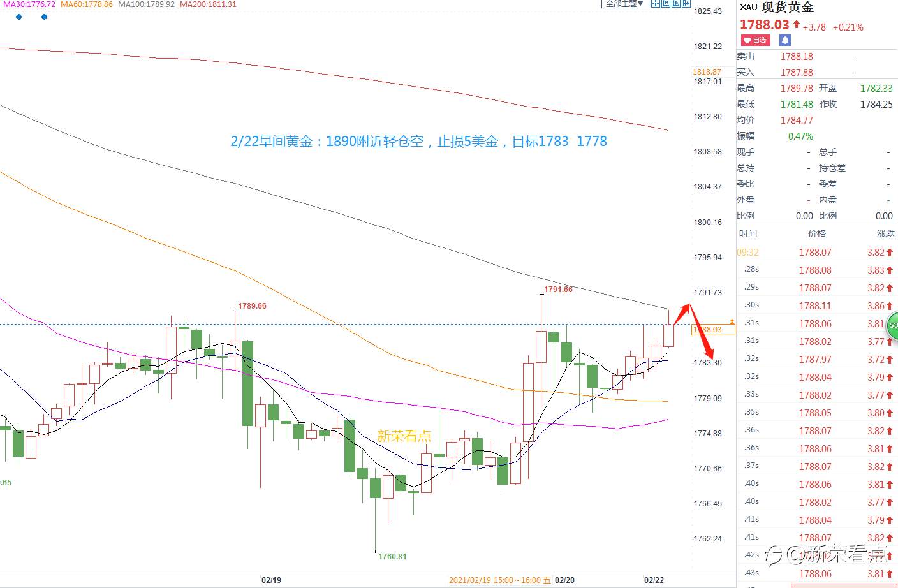Click the 02/20 date marker on time axis
The height and width of the screenshot is (588, 898).
click(564, 580)
